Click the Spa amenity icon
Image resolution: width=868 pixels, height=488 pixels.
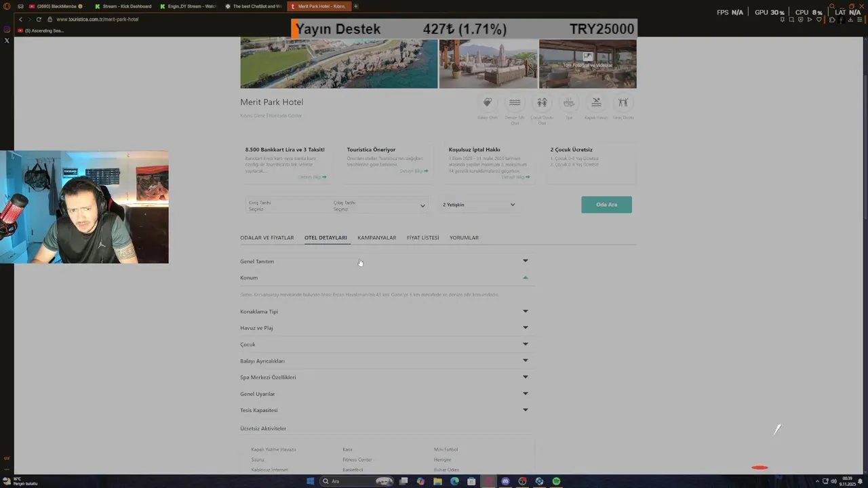pos(569,102)
